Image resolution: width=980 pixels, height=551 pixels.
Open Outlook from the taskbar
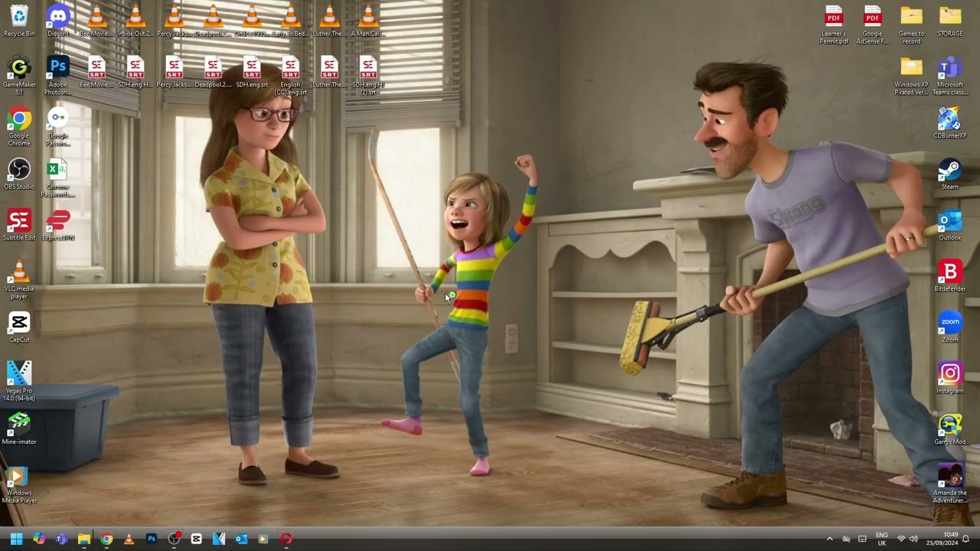click(x=241, y=539)
